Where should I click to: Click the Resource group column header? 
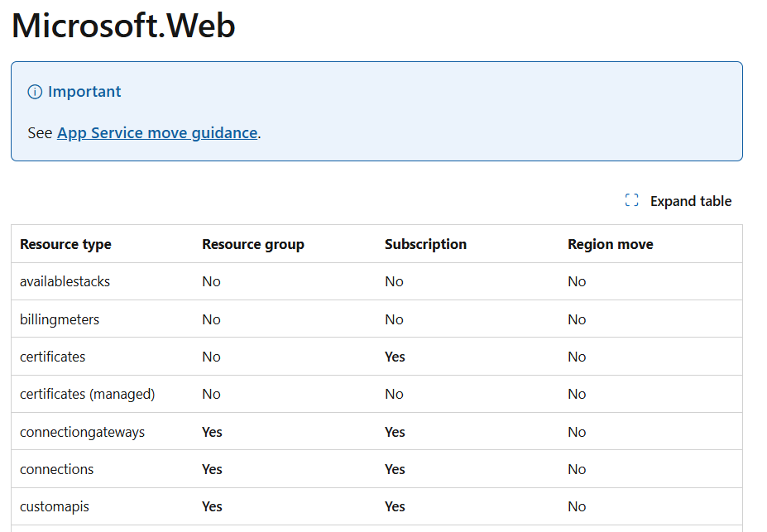coord(253,244)
